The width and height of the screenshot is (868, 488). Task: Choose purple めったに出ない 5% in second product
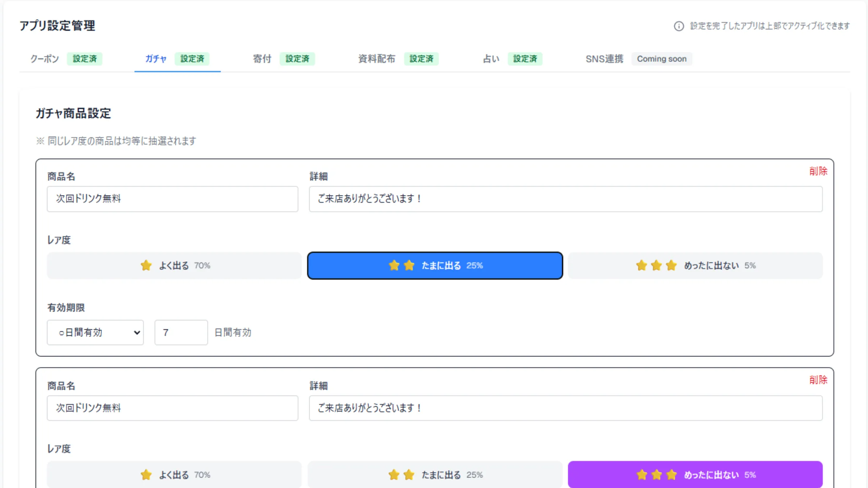[695, 475]
